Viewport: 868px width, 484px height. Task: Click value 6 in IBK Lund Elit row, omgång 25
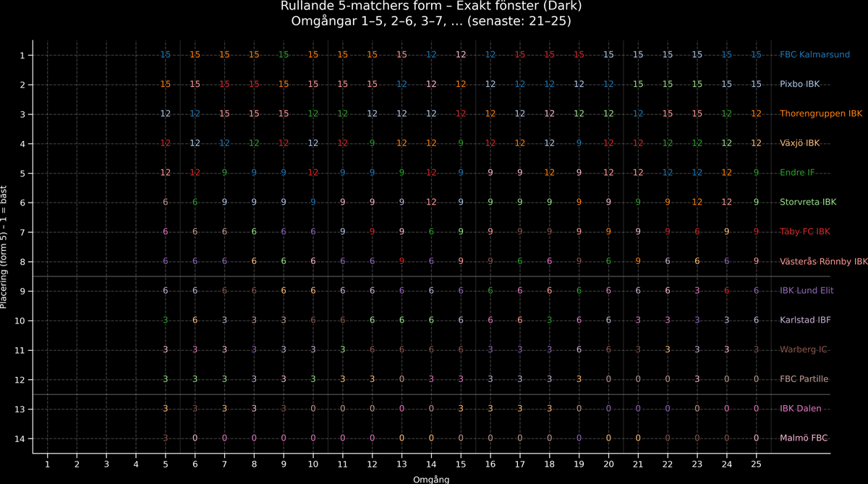pos(756,291)
